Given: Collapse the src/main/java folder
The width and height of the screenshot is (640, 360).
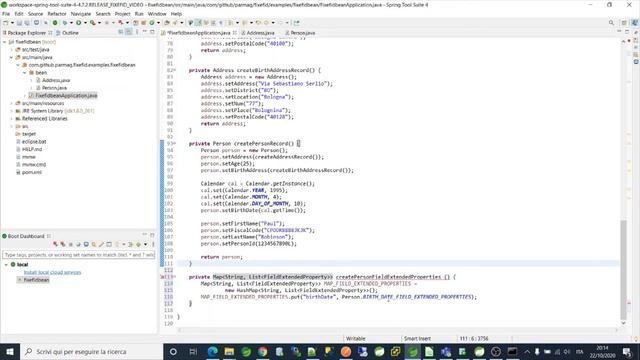Looking at the screenshot, I should (11, 58).
